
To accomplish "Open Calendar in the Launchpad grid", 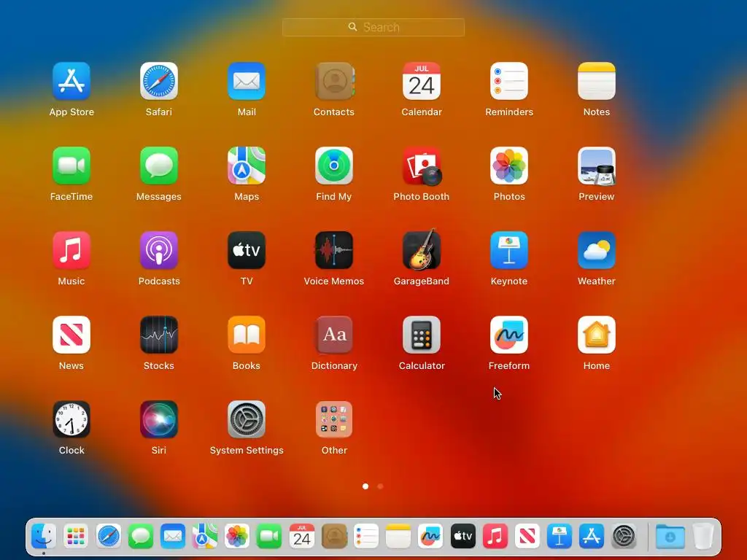I will point(422,81).
